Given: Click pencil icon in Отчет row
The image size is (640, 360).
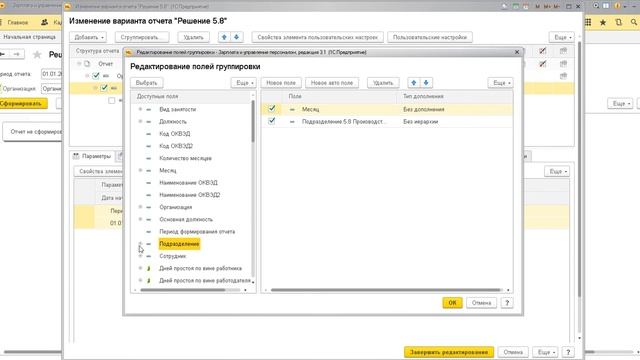Looking at the screenshot, I should pyautogui.click(x=542, y=64).
